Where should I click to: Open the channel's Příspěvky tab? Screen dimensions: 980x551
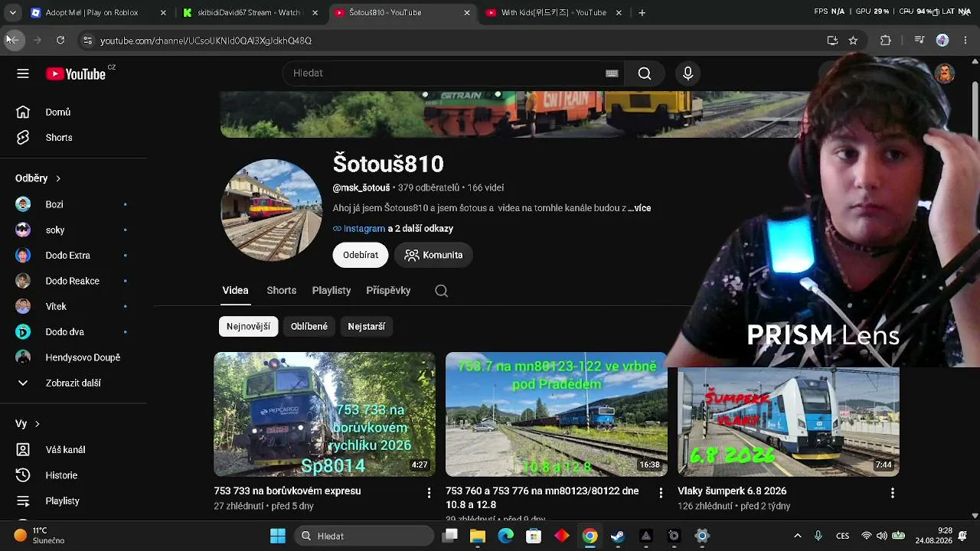click(388, 291)
